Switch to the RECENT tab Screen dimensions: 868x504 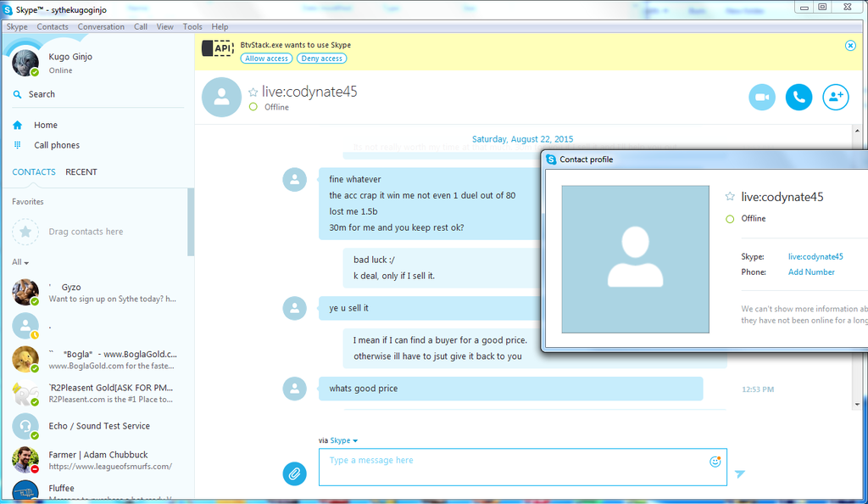pos(81,171)
